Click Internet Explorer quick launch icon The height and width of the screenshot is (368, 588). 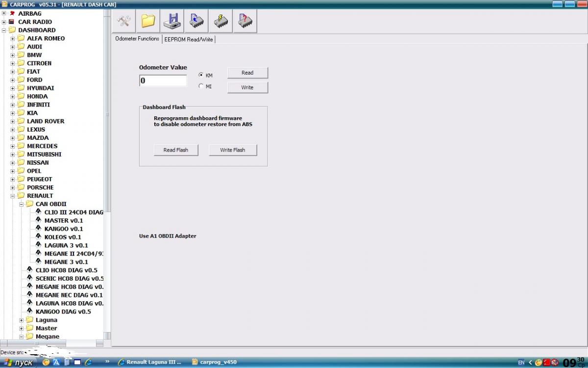click(x=88, y=362)
